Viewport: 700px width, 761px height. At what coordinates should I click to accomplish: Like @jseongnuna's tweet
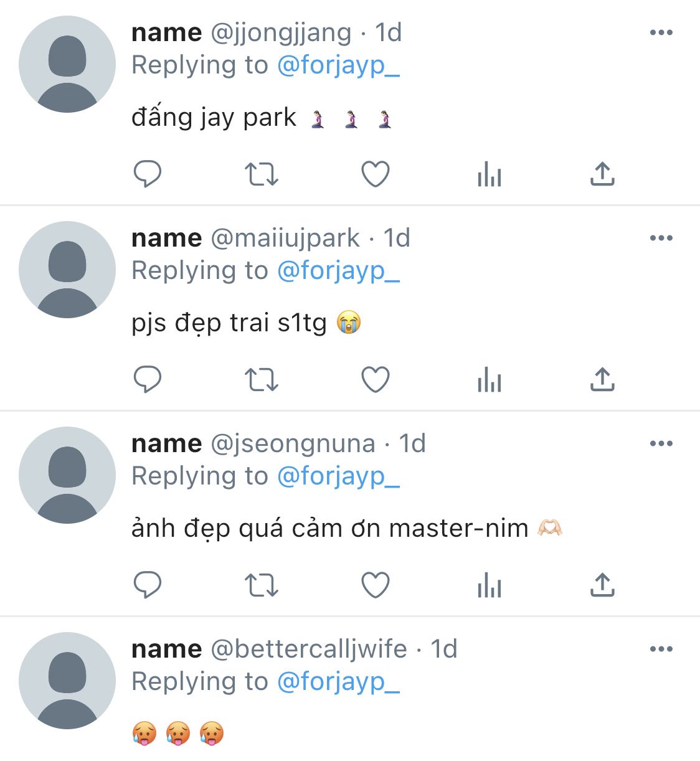[376, 585]
